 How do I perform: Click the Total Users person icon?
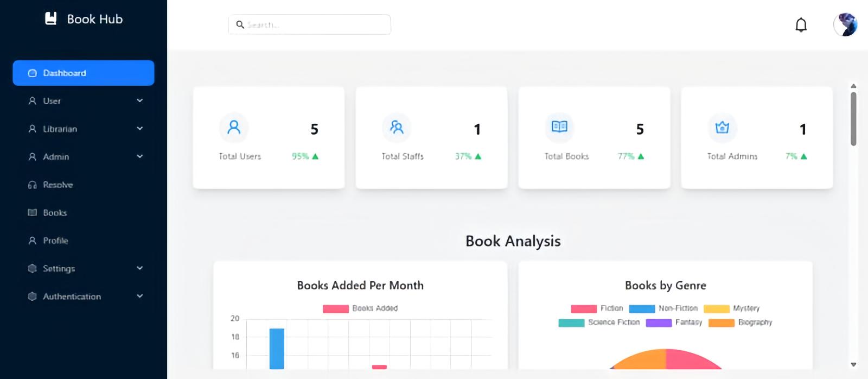[234, 128]
